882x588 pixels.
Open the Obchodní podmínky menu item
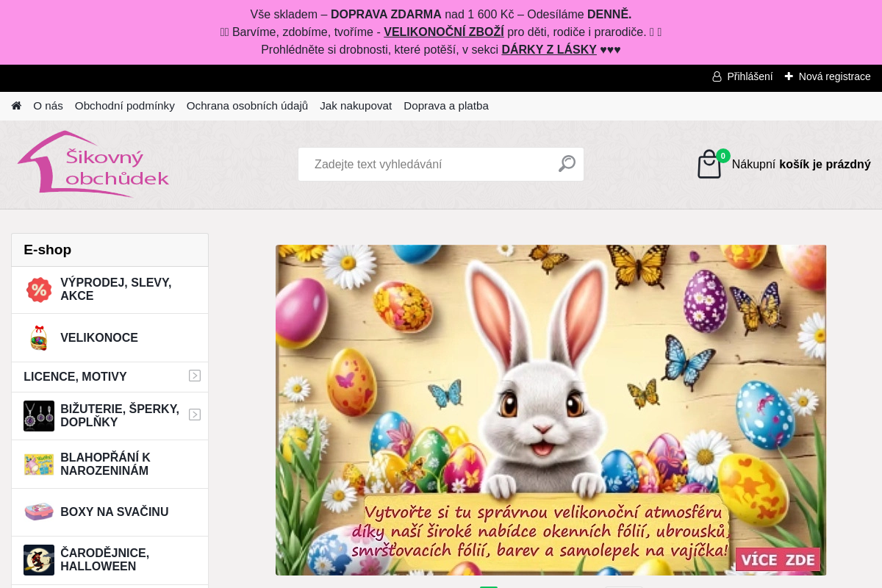(x=125, y=106)
